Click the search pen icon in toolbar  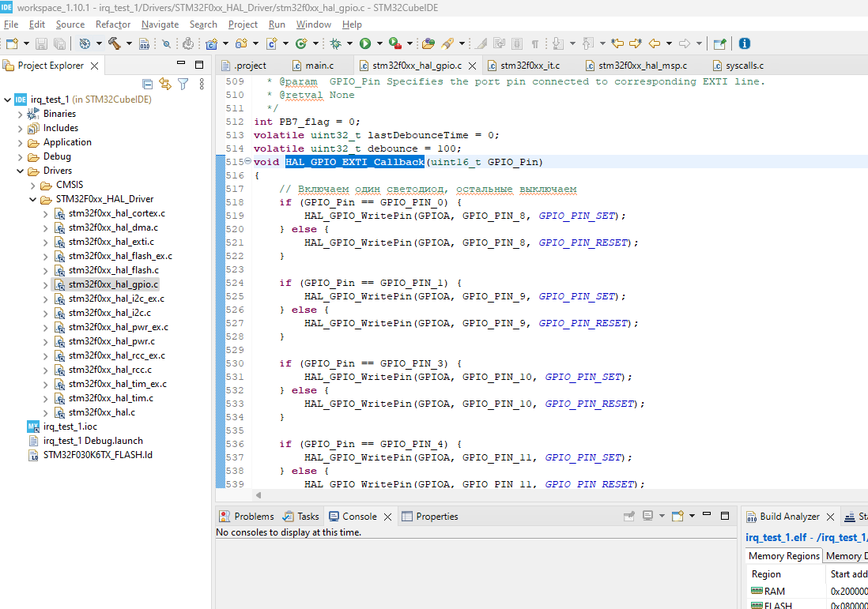[x=447, y=43]
